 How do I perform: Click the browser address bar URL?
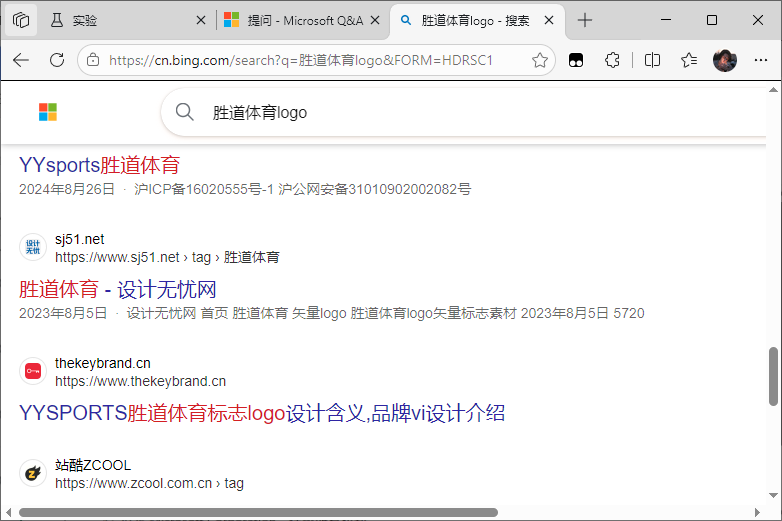(301, 60)
